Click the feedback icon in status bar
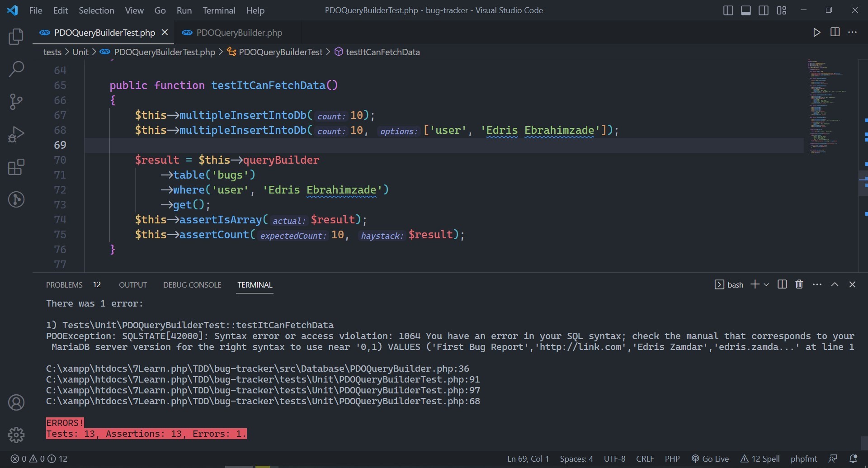The image size is (868, 468). pos(833,459)
